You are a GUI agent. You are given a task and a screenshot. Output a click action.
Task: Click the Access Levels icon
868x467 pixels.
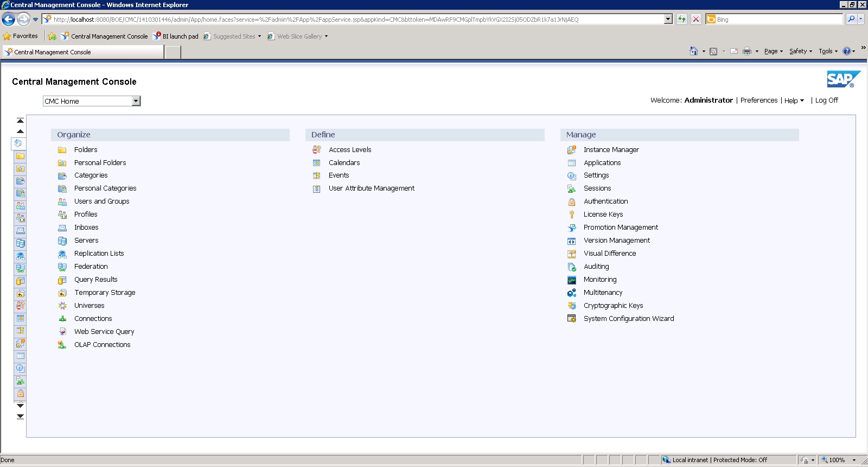coord(317,150)
